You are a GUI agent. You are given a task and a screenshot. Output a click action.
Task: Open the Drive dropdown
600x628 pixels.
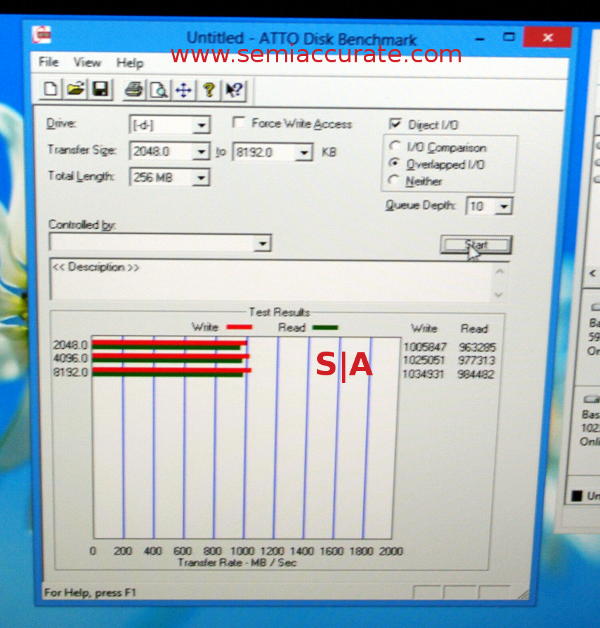point(201,126)
